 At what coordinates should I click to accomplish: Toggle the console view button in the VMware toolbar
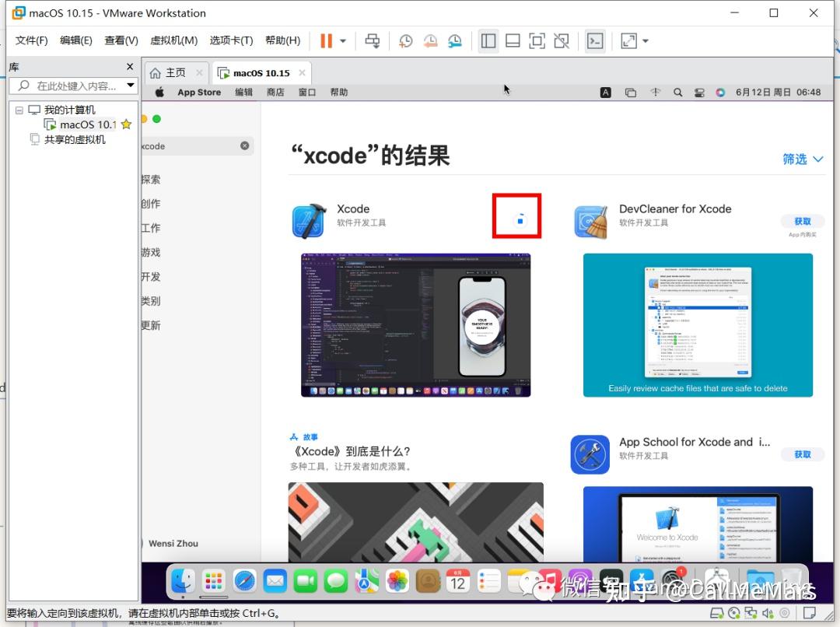[595, 40]
